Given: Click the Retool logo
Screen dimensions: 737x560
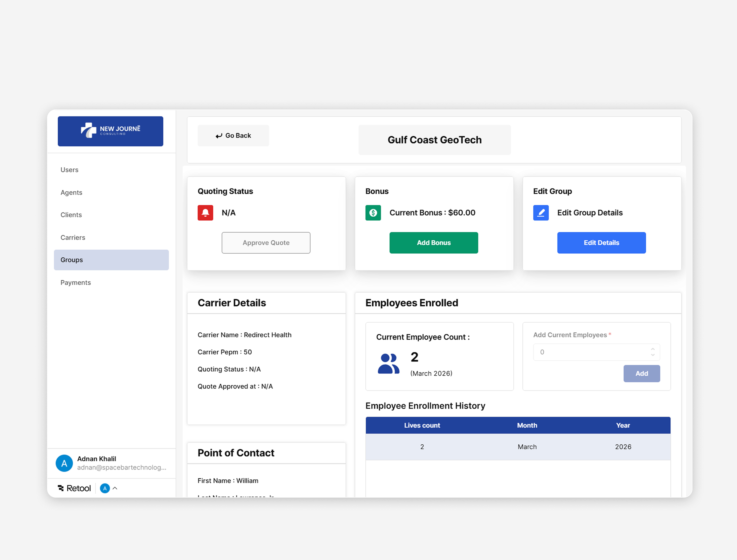Looking at the screenshot, I should (x=74, y=488).
